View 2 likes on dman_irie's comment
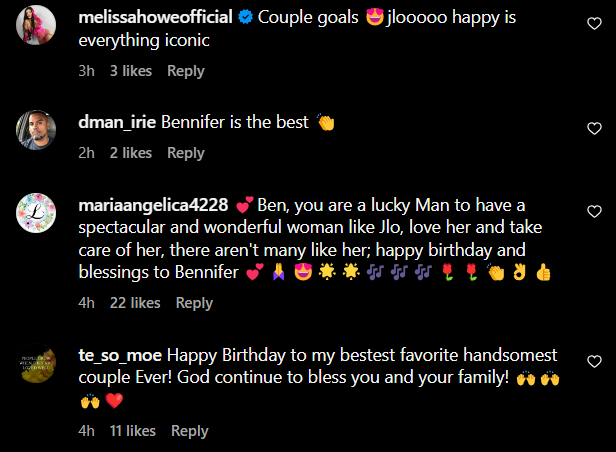 pyautogui.click(x=130, y=153)
